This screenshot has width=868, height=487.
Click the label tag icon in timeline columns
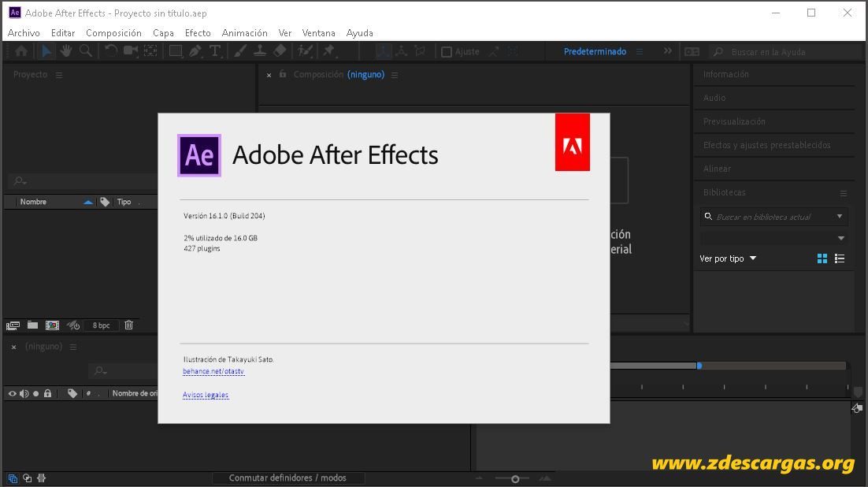click(x=72, y=393)
